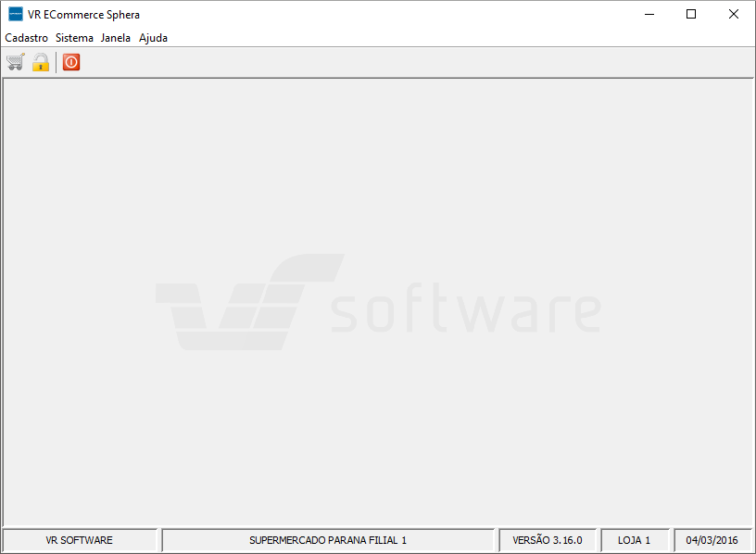Click the LOJA 1 status entry
The width and height of the screenshot is (756, 554).
click(x=635, y=540)
